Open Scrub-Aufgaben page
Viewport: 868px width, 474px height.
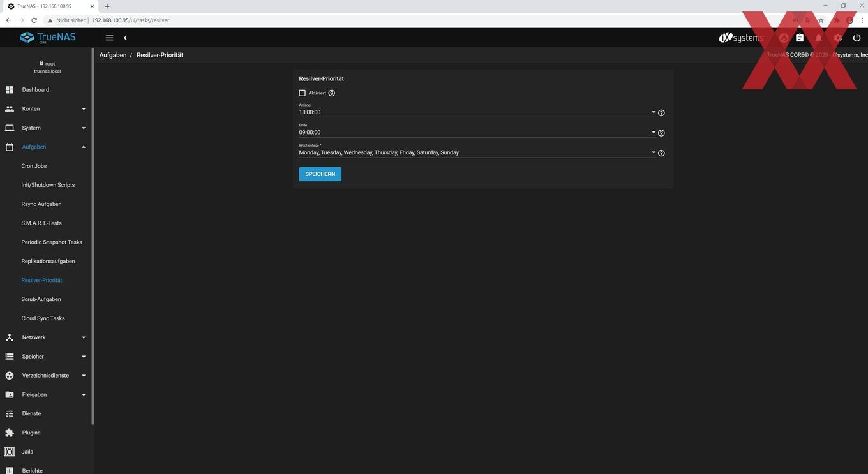pos(41,299)
